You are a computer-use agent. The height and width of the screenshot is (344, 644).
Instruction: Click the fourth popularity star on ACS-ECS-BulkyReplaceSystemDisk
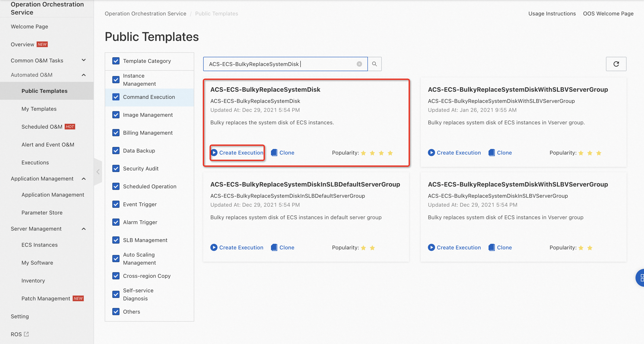coord(390,153)
